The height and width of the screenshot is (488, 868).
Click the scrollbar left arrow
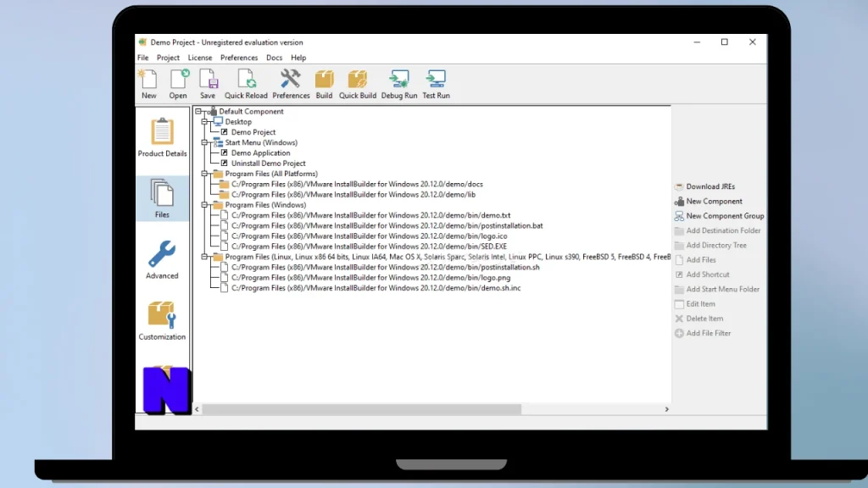[197, 409]
